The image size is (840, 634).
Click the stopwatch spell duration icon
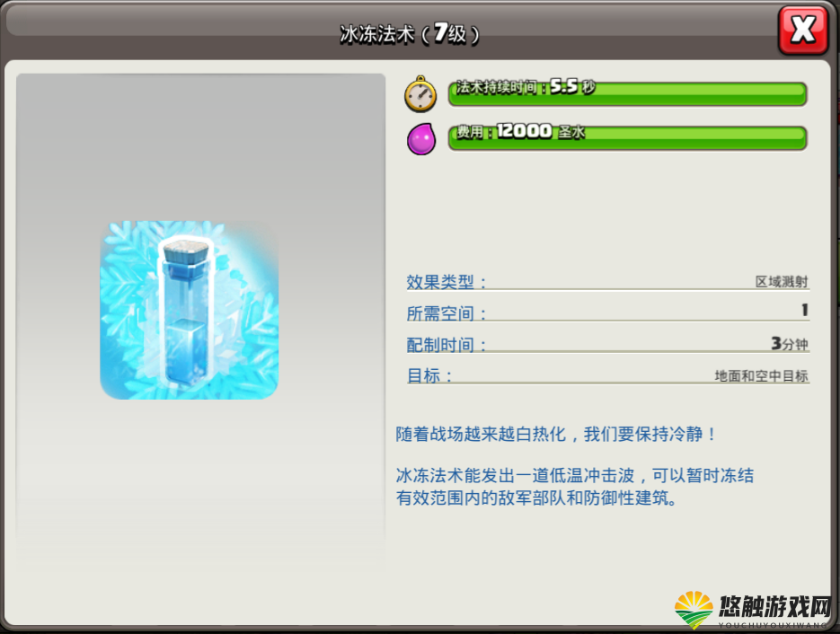420,94
